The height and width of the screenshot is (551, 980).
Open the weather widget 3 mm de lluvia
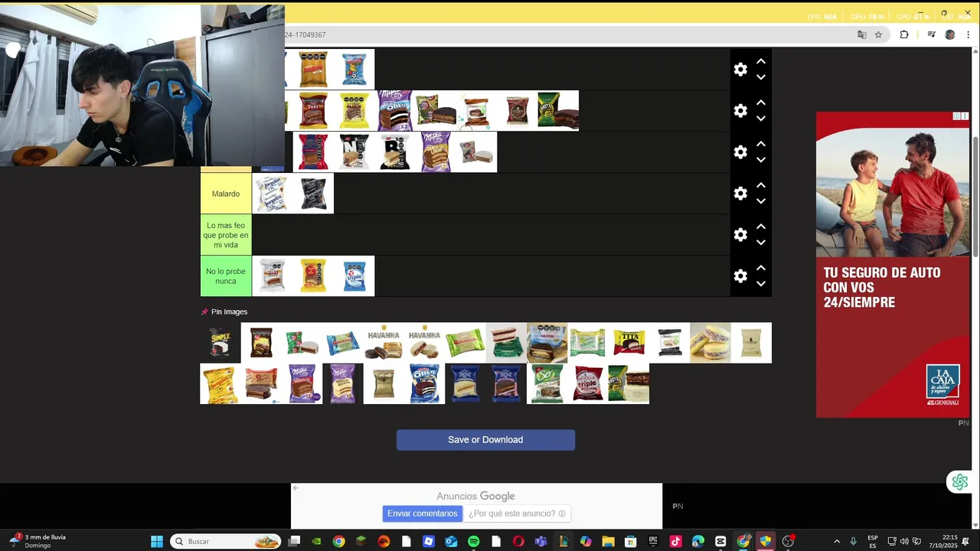(38, 541)
